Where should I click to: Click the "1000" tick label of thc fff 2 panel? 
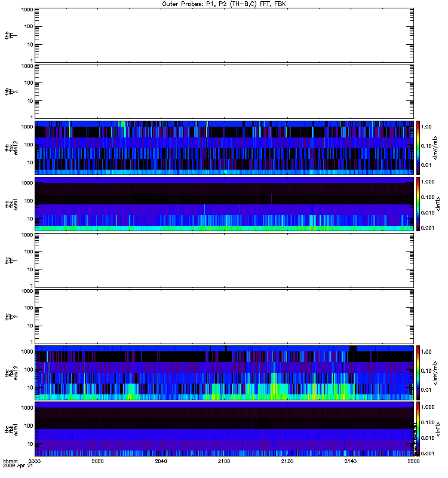pyautogui.click(x=27, y=291)
